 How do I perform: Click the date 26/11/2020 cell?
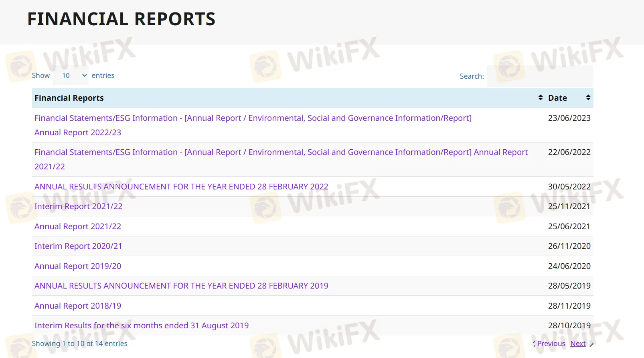(569, 246)
